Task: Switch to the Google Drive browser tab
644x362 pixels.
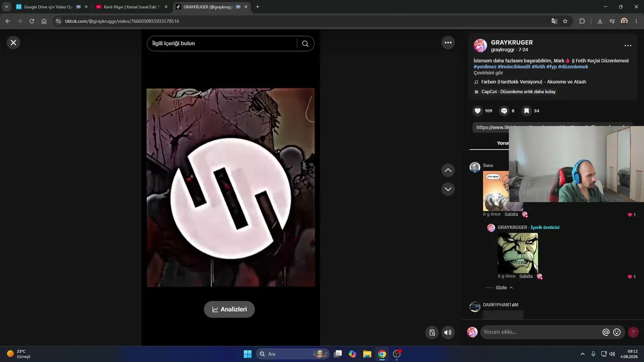Action: (x=48, y=7)
